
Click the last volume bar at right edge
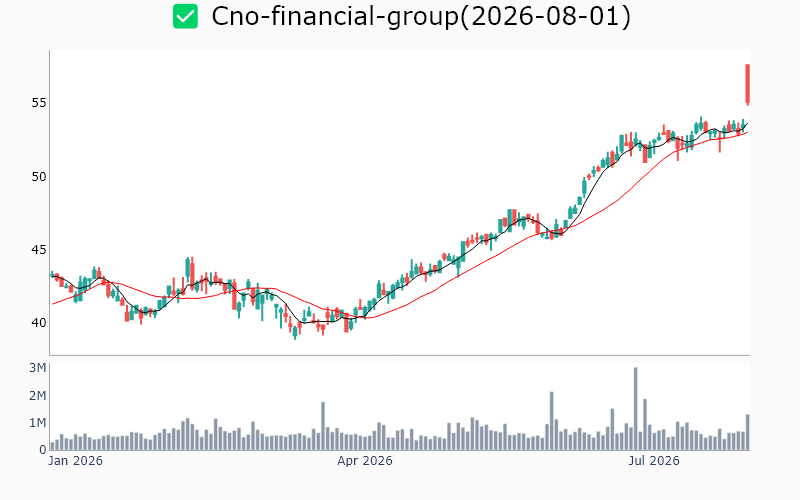pyautogui.click(x=747, y=432)
